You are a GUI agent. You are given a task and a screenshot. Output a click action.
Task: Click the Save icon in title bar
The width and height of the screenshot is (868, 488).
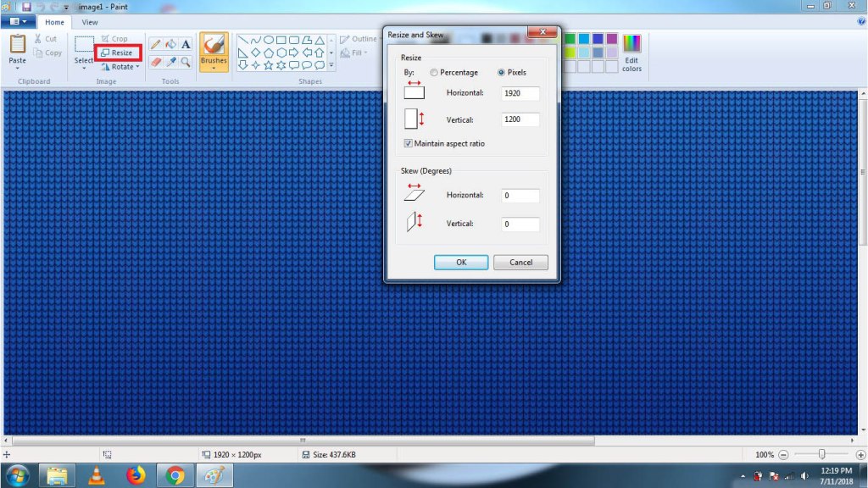26,7
